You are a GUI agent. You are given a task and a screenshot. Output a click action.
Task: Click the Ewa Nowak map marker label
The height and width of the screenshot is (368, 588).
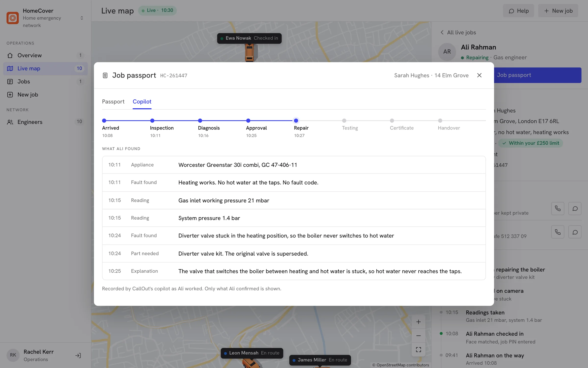tap(249, 38)
